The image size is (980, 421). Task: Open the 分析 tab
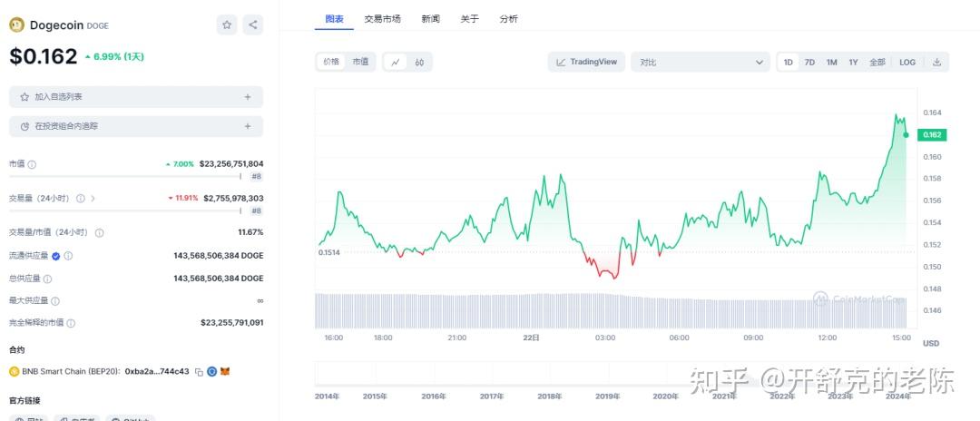[509, 19]
